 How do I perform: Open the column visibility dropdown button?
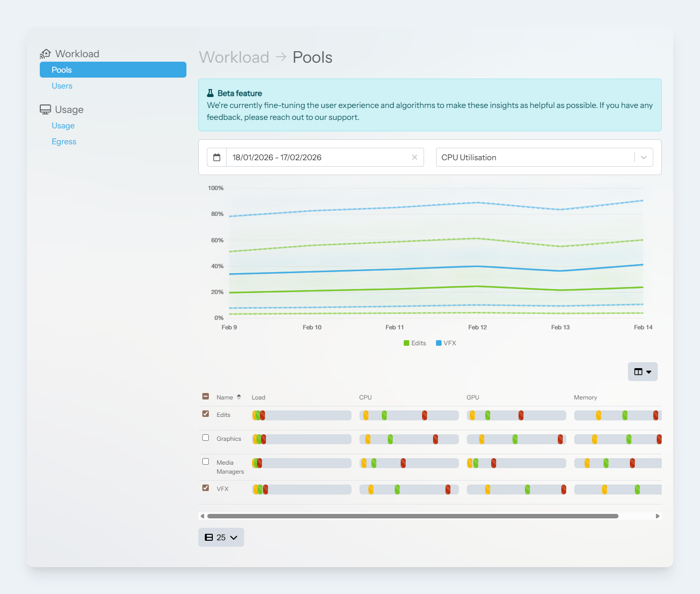click(x=642, y=372)
